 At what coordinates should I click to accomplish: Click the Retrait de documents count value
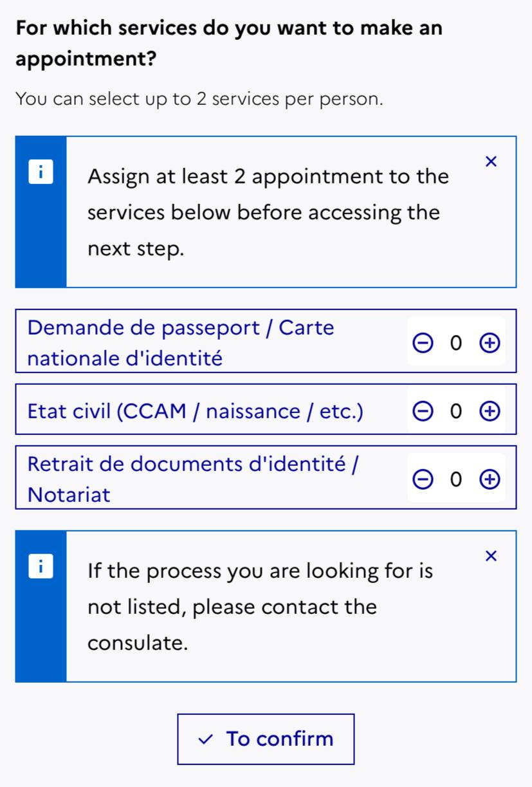point(456,479)
